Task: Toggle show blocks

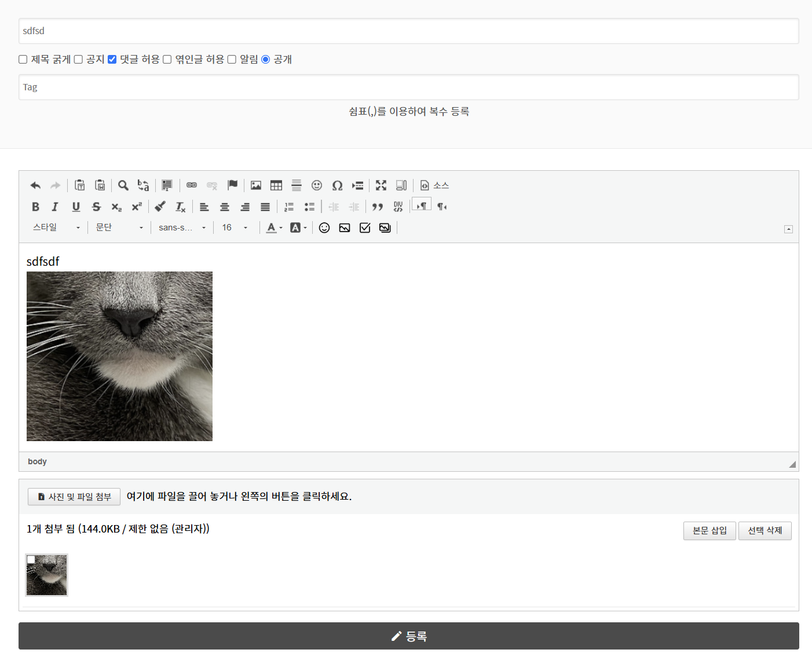Action: pos(401,185)
